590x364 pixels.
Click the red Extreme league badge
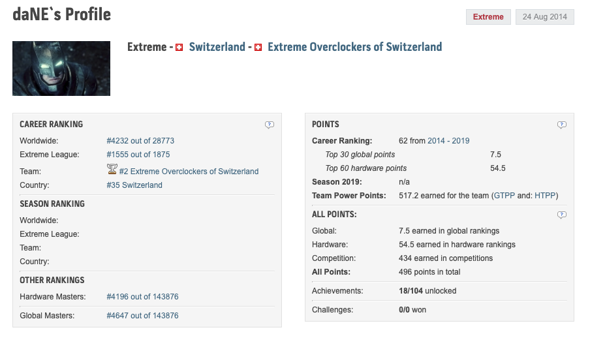(488, 17)
